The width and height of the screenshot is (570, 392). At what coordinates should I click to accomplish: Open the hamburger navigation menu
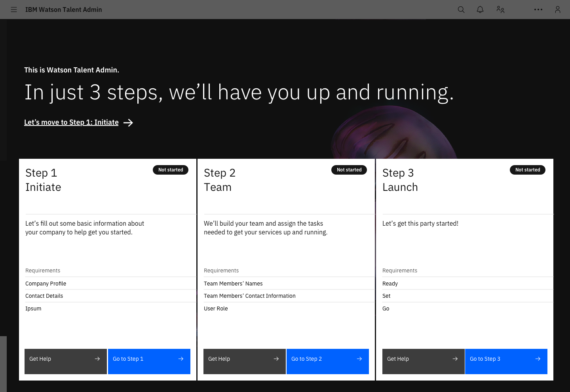(14, 10)
